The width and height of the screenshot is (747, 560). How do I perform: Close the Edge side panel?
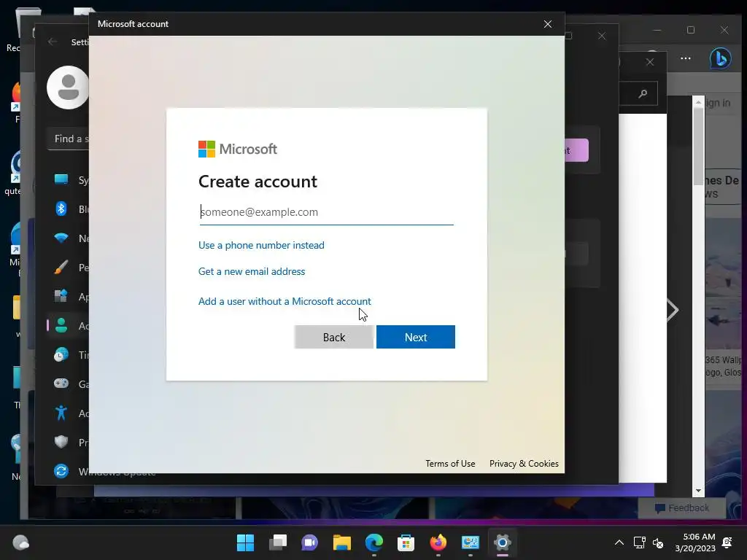tap(650, 62)
